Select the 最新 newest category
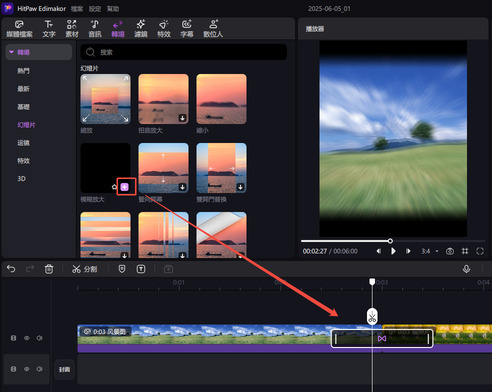492x392 pixels. point(23,89)
